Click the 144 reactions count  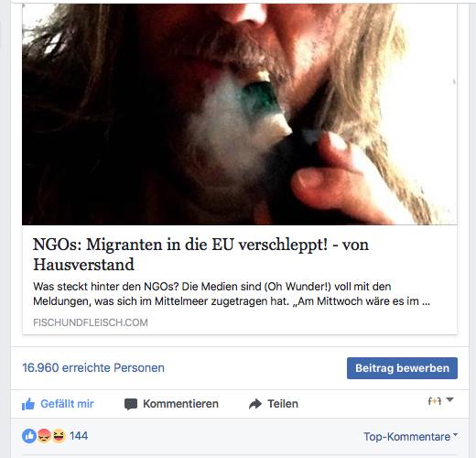click(79, 436)
